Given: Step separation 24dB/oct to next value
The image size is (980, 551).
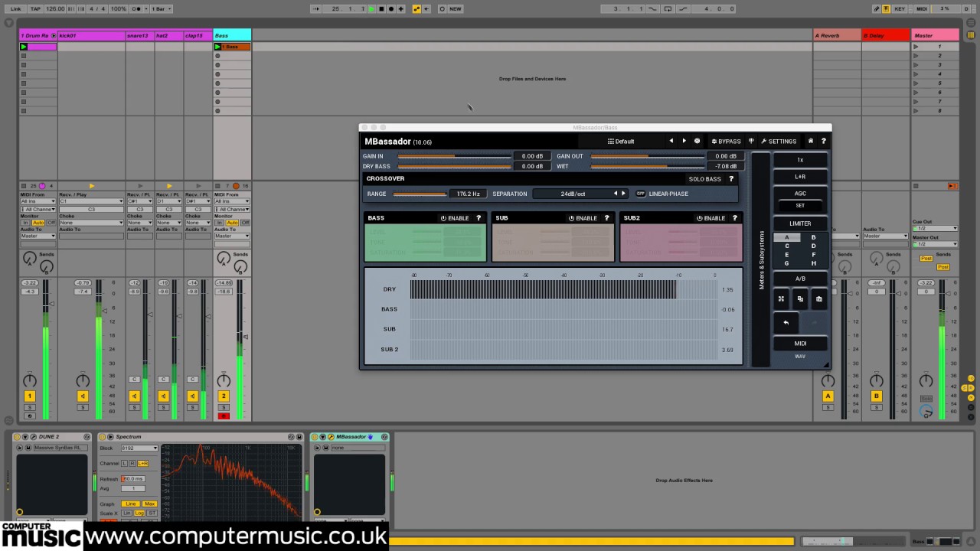Looking at the screenshot, I should point(623,194).
